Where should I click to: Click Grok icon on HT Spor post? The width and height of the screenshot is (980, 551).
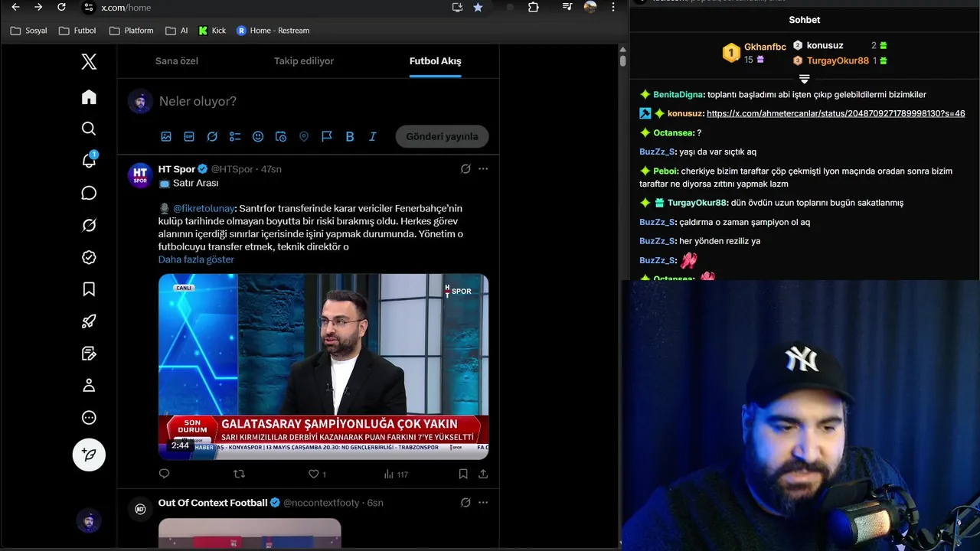pos(465,168)
